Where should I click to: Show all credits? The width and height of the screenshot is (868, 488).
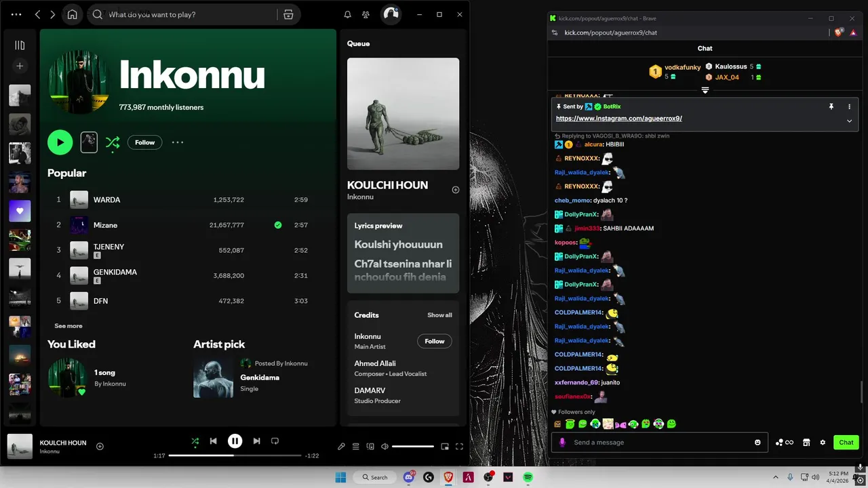tap(439, 315)
